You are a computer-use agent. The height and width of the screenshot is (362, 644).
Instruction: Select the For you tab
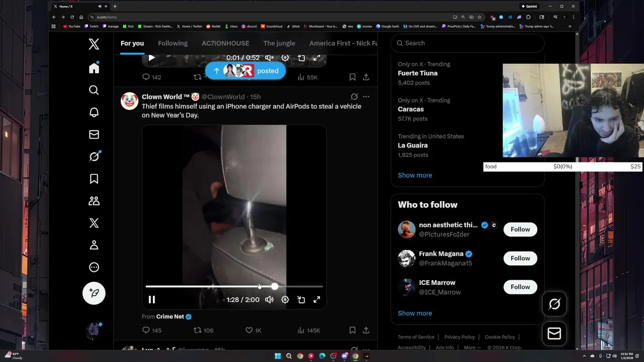[x=132, y=43]
